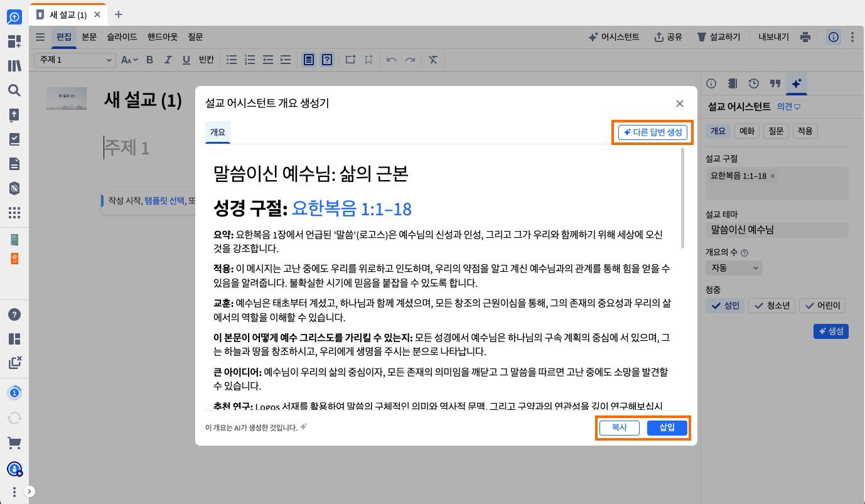Switch to the 본문 tab
Viewport: 865px width, 504px height.
click(89, 37)
